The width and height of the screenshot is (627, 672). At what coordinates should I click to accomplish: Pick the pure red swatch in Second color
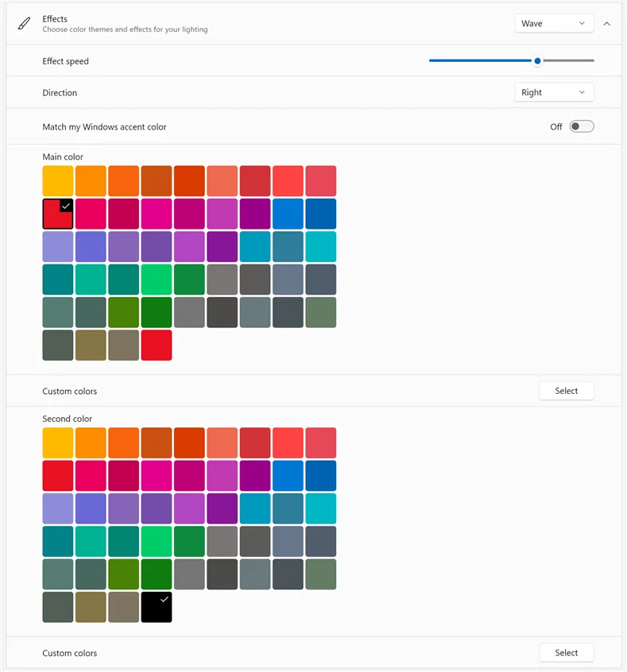(x=58, y=476)
